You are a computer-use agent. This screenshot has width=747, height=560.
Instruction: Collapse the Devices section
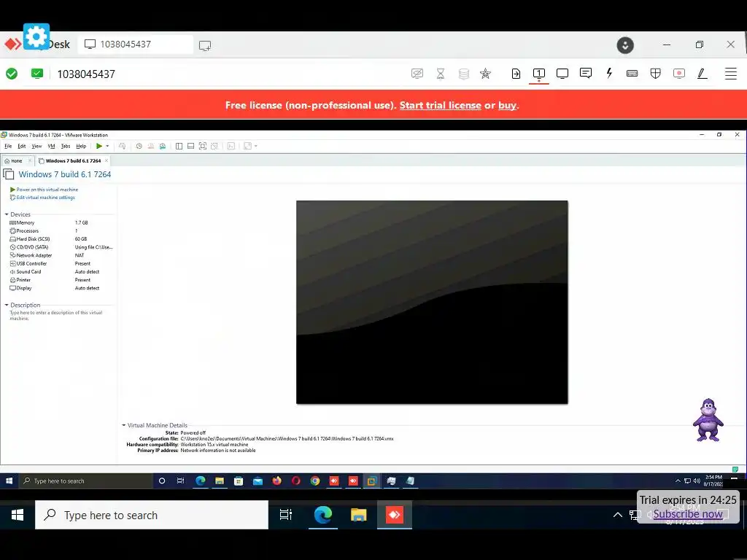[7, 214]
